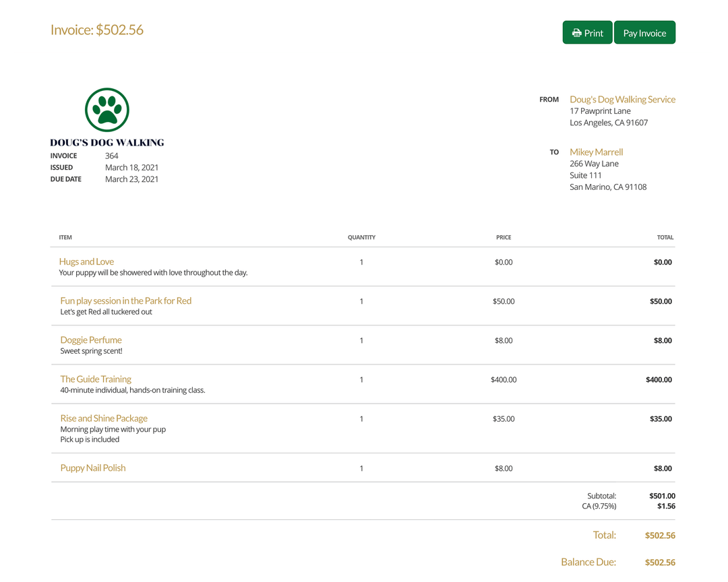Viewport: 728px width, 582px height.
Task: Click the ITEM column header
Action: click(65, 237)
